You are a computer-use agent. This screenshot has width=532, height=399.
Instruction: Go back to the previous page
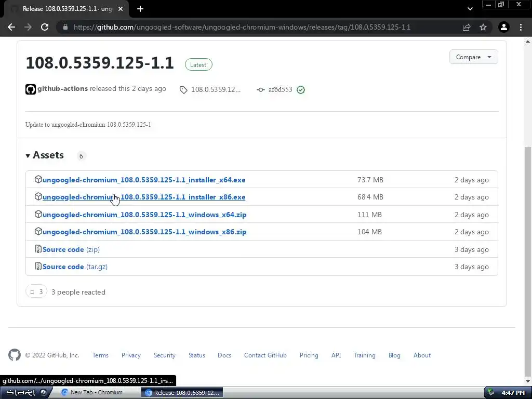[x=11, y=27]
